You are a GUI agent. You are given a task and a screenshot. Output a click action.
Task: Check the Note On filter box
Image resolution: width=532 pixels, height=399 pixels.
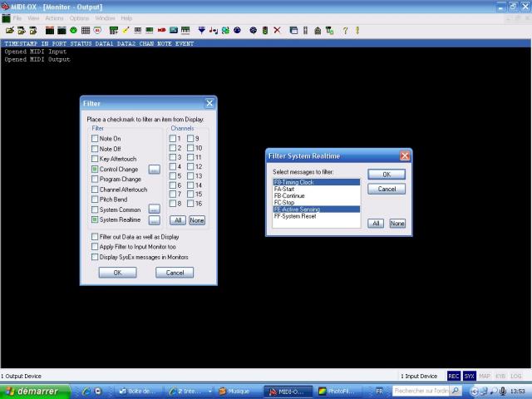95,139
